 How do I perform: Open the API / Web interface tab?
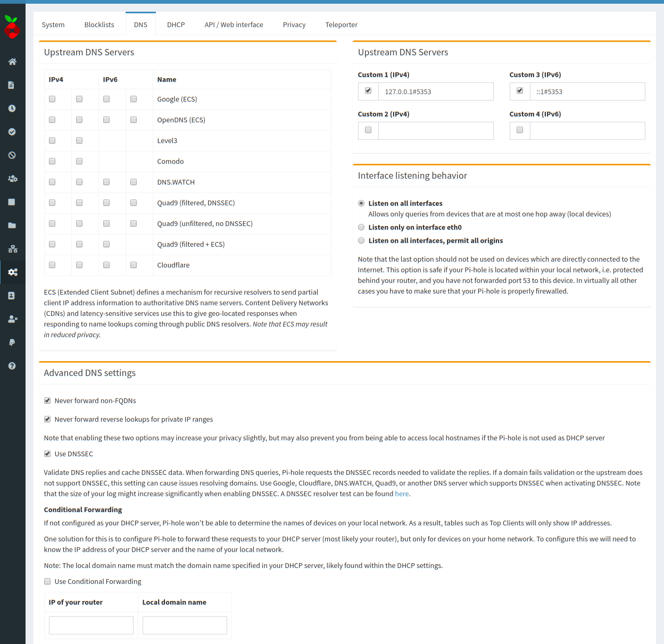tap(234, 24)
